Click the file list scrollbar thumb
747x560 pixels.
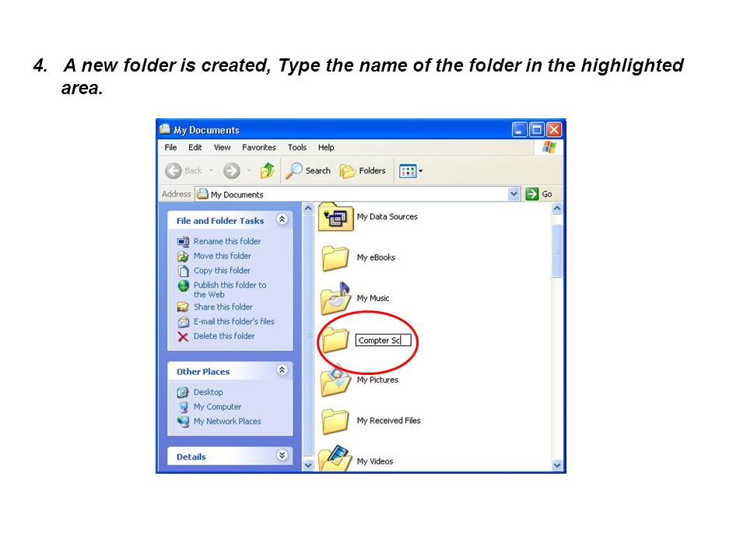[557, 251]
